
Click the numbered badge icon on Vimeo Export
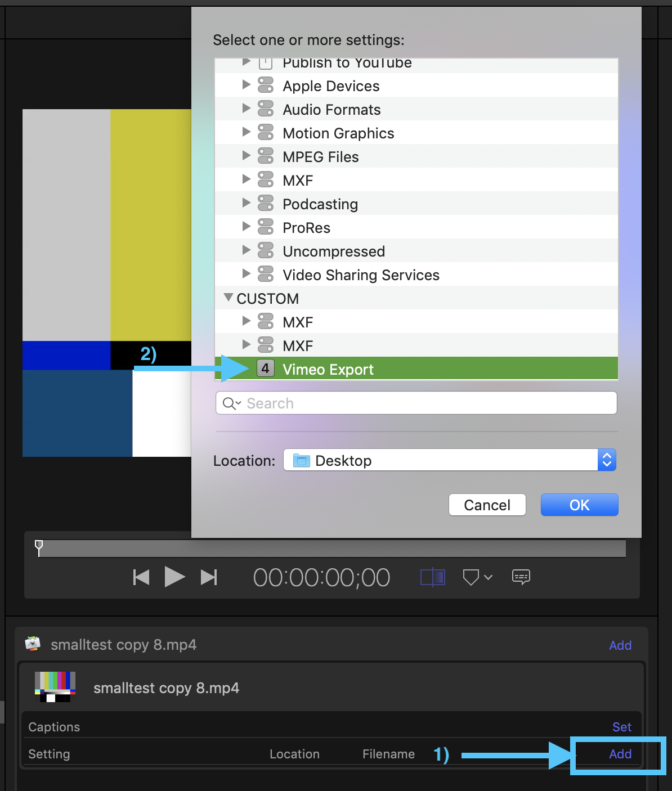(x=265, y=368)
